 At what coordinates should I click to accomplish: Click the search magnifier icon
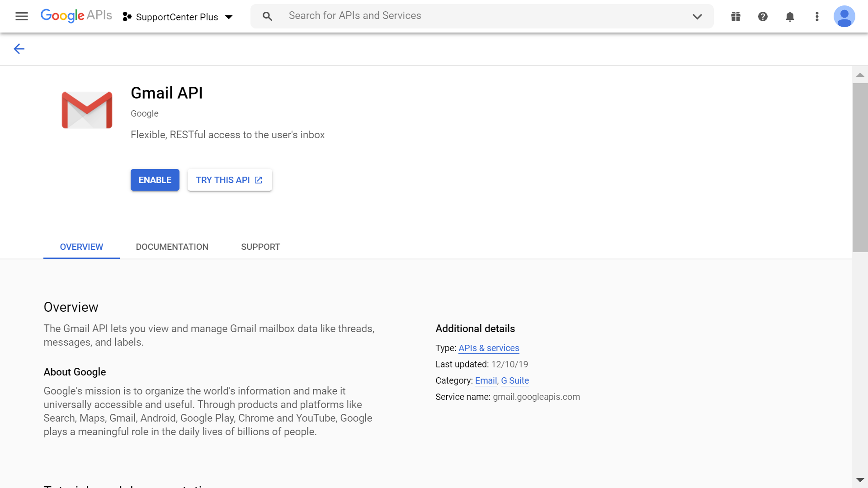[x=267, y=17]
